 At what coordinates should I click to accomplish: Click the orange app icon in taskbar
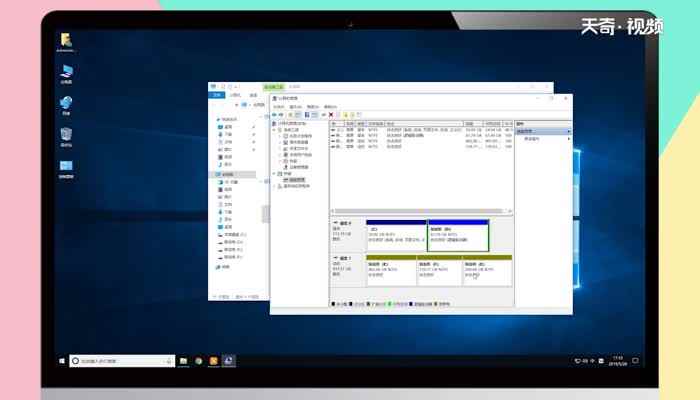coord(213,360)
